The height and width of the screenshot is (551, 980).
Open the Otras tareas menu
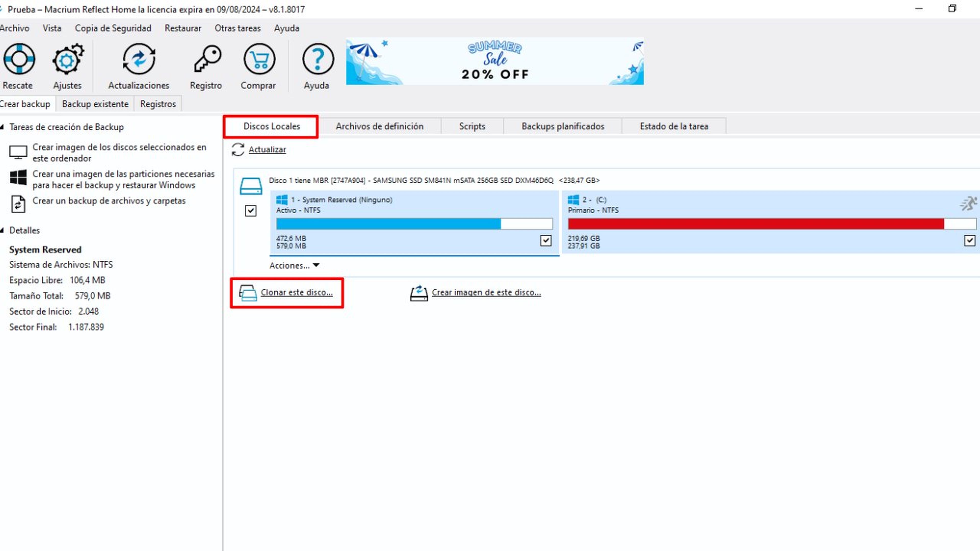pos(237,28)
